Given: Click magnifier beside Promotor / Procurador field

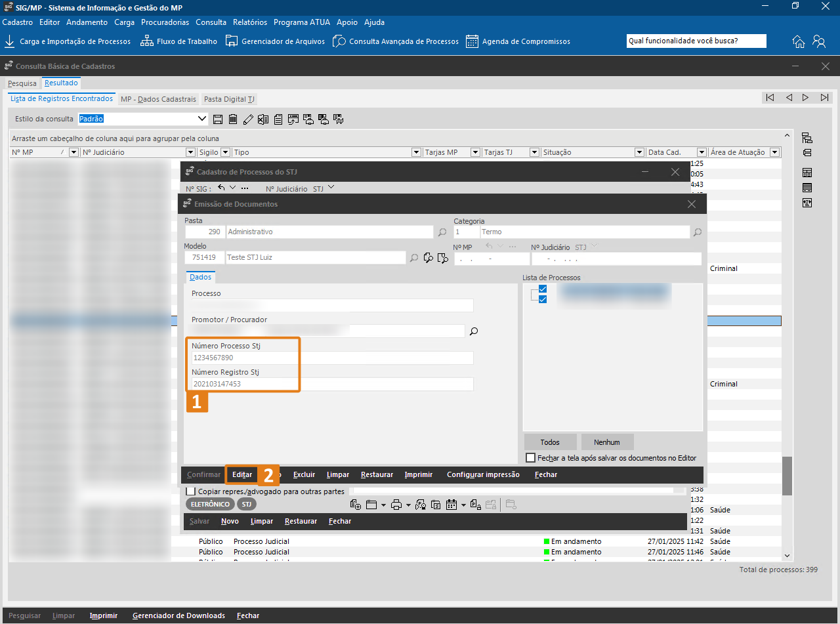Looking at the screenshot, I should click(474, 331).
